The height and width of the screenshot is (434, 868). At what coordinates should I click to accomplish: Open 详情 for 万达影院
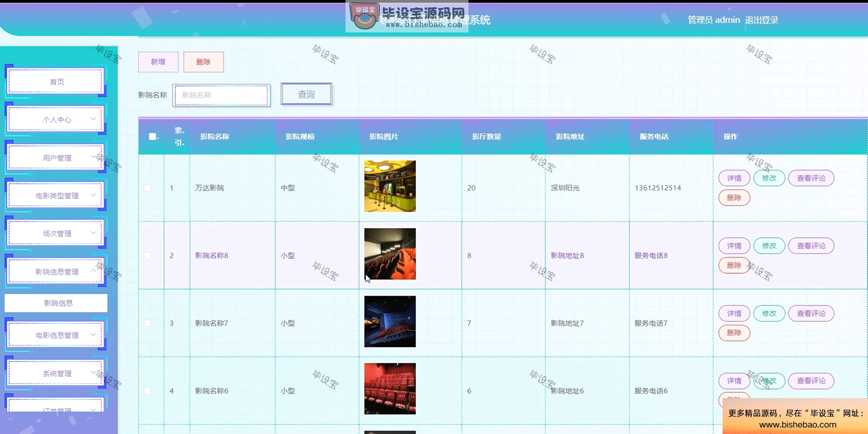click(x=734, y=178)
